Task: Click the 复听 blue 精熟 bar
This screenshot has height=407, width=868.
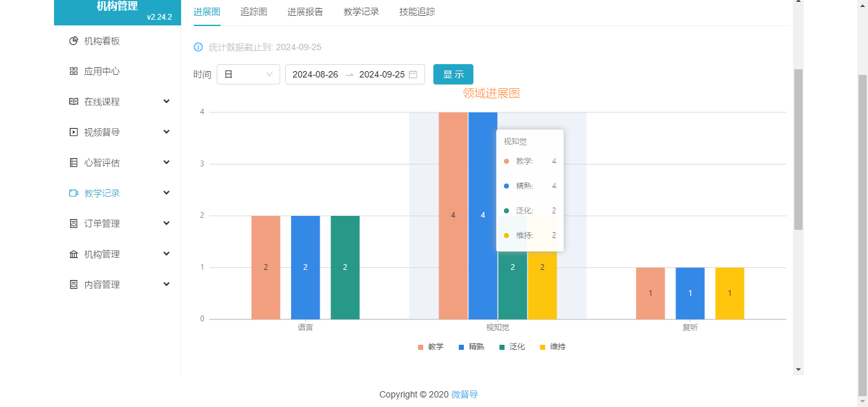Action: click(x=690, y=293)
